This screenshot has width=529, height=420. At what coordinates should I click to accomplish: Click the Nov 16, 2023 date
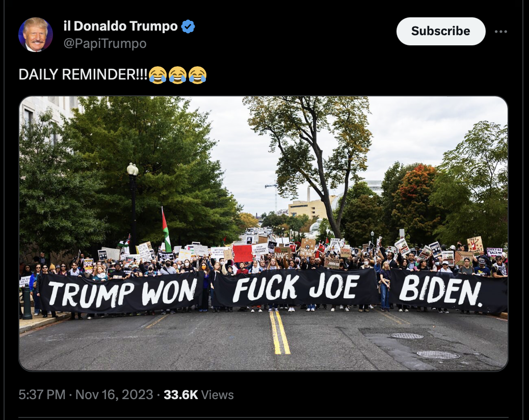pyautogui.click(x=114, y=395)
